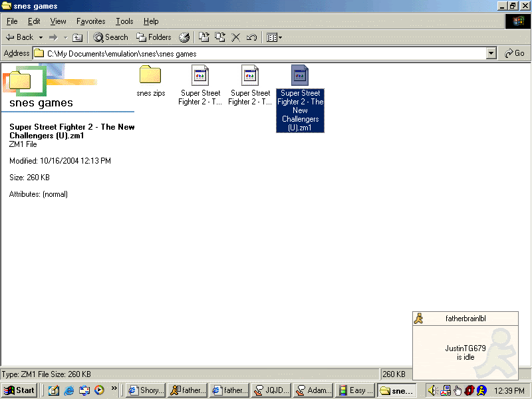Expand the Quick Launch overflow chevron

pyautogui.click(x=114, y=388)
